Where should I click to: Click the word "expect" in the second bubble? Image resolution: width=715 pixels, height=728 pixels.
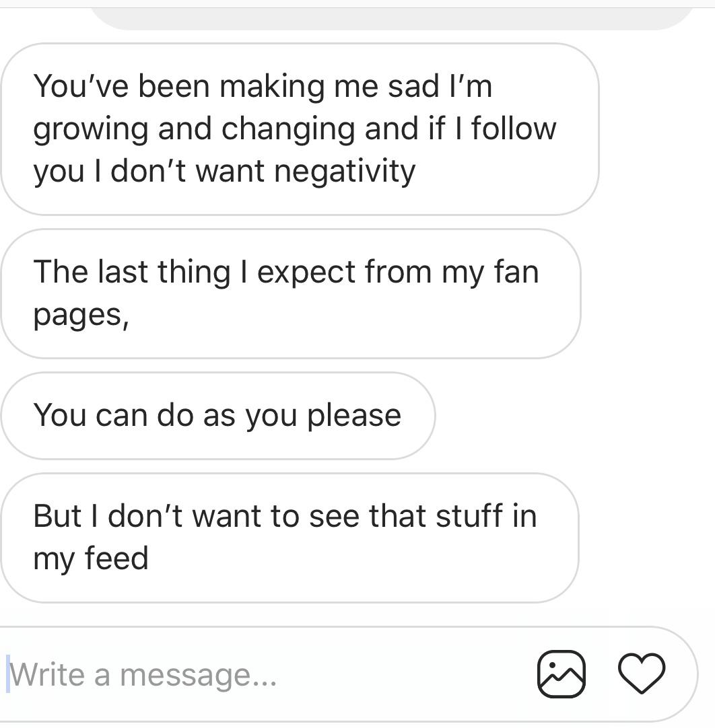pos(307,273)
